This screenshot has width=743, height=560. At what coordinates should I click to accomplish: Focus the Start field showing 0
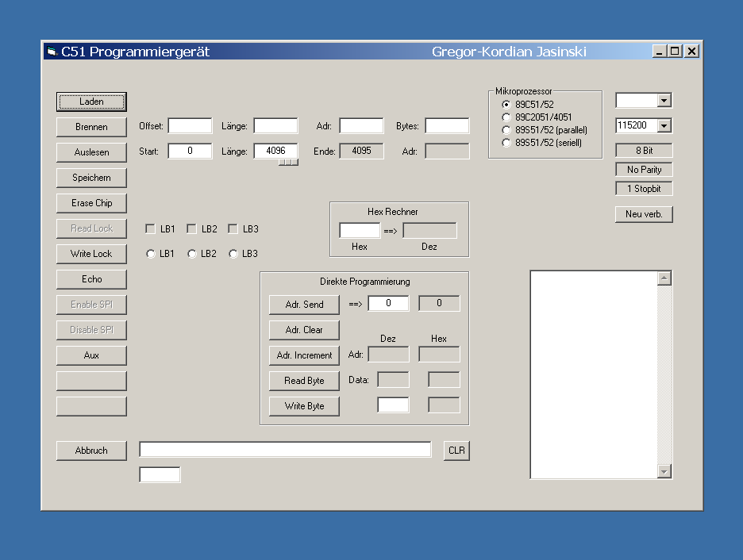click(x=190, y=151)
